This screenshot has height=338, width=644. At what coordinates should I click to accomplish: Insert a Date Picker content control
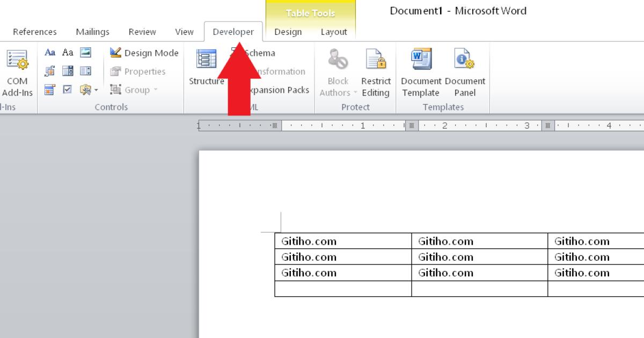click(x=50, y=90)
